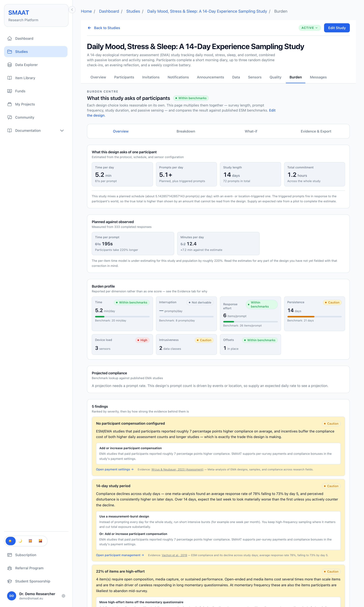Open participant management link
364x607 pixels.
click(120, 555)
